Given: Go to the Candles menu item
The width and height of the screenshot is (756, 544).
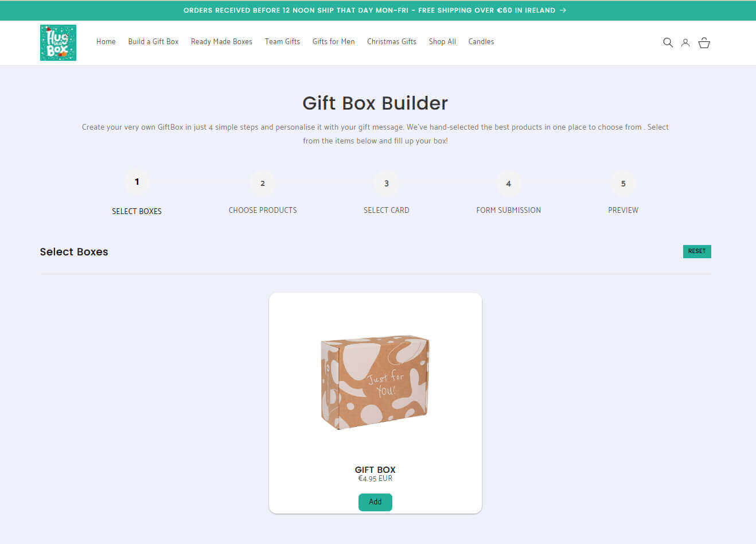Looking at the screenshot, I should (481, 41).
